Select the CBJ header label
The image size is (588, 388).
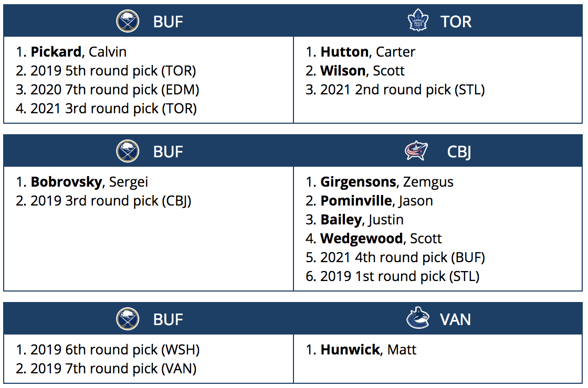pos(459,152)
